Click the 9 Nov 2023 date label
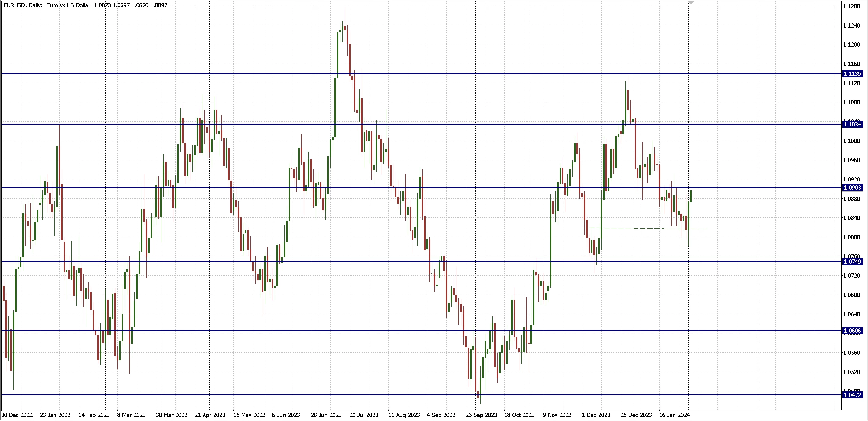Screen dimensions: 868x421 [557, 415]
